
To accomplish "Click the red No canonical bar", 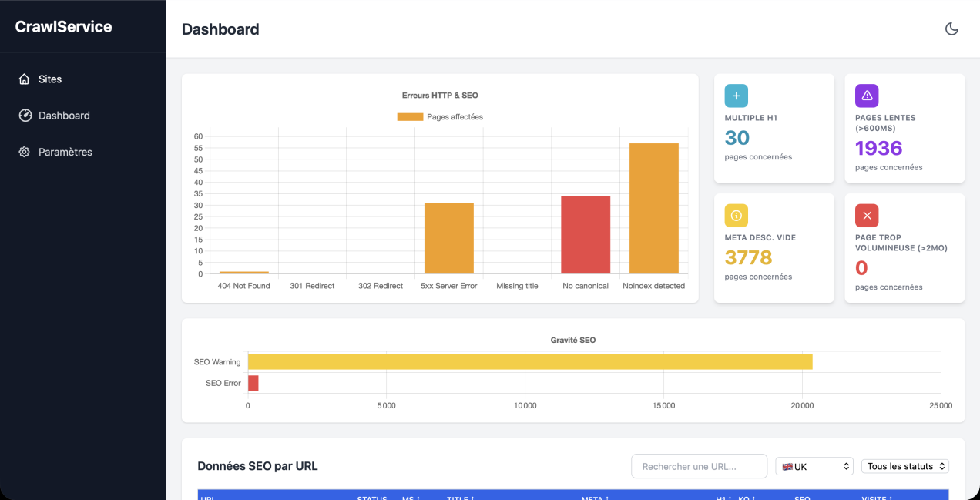I will pyautogui.click(x=586, y=234).
